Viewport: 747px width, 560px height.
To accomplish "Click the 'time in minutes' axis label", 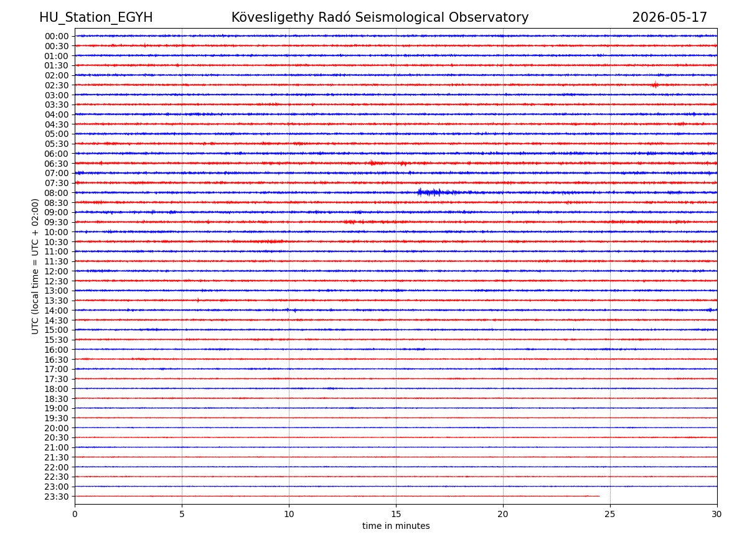I will [396, 526].
